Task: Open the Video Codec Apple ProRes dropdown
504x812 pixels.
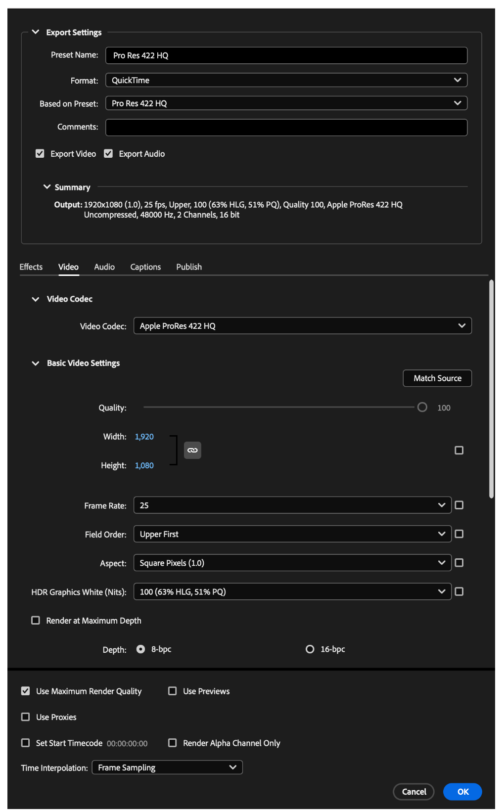Action: (x=303, y=326)
